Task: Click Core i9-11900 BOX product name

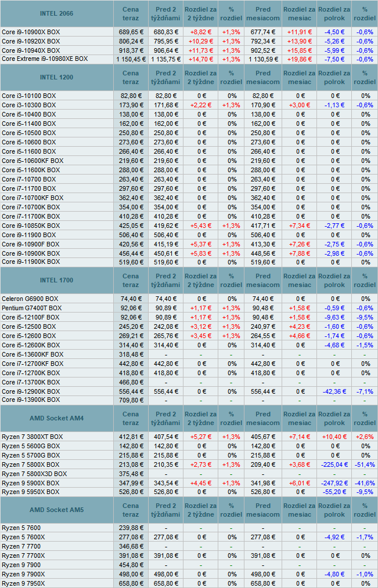Action: 29,235
